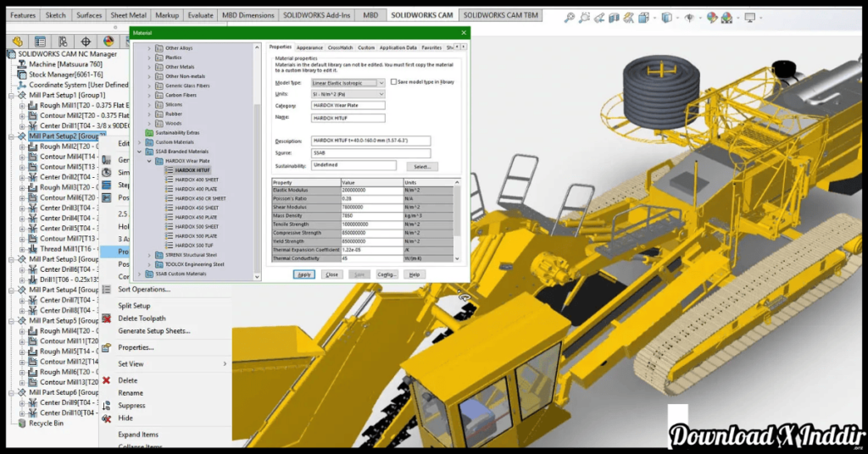Select HARDOX 500 TUF material
Image resolution: width=868 pixels, height=454 pixels.
[194, 246]
